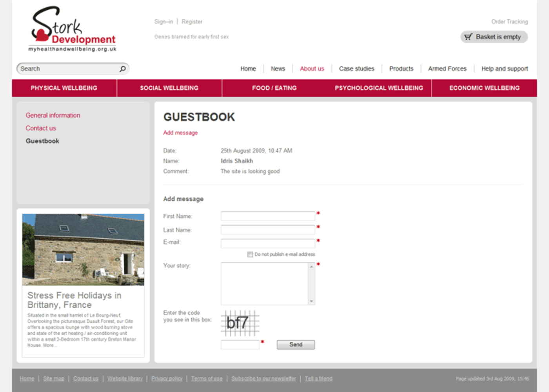This screenshot has height=392, width=549.
Task: Open the Physical Wellbeing tab
Action: pos(64,88)
